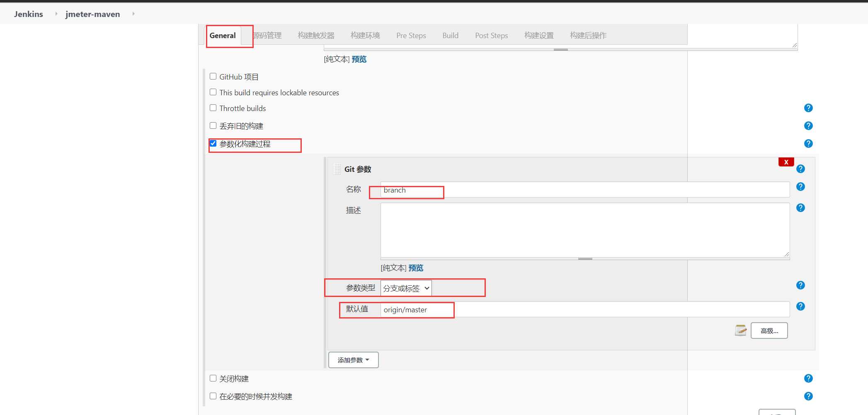Delete the Git parameter with red X
Viewport: 868px width, 415px height.
coord(786,162)
